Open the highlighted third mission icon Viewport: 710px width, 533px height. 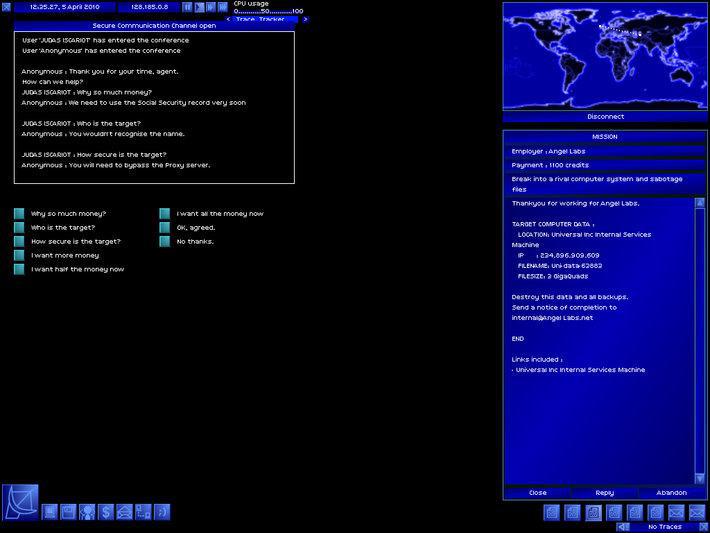point(593,512)
